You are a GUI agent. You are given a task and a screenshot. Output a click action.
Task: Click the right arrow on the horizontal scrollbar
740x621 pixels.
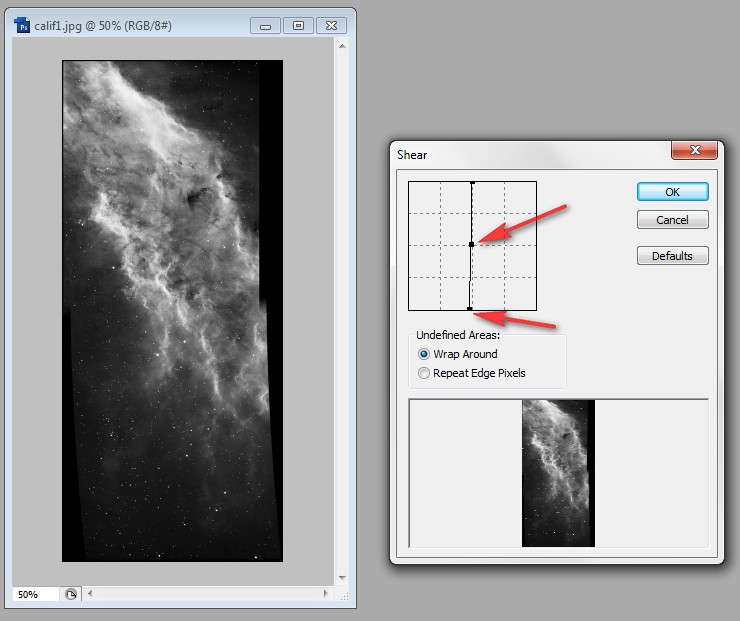(x=327, y=594)
